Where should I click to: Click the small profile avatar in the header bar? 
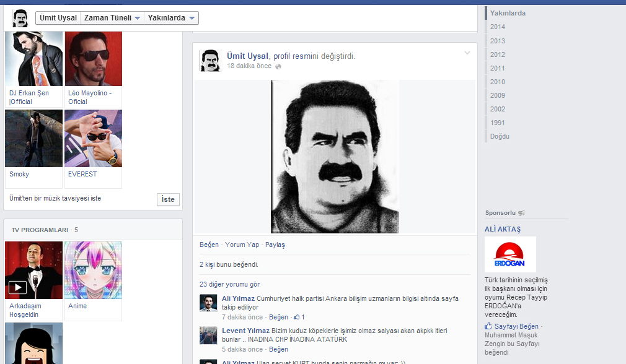[20, 18]
